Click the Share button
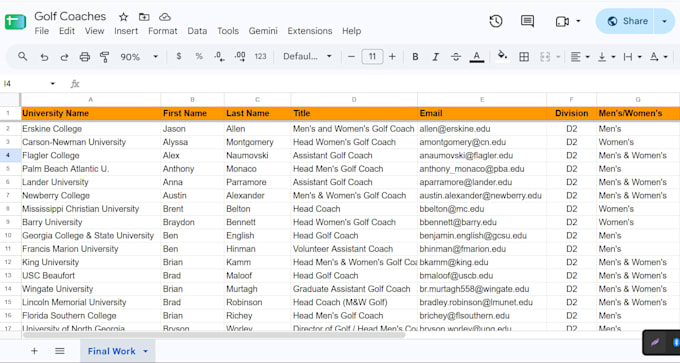Screen dimensions: 680x363 point(625,21)
